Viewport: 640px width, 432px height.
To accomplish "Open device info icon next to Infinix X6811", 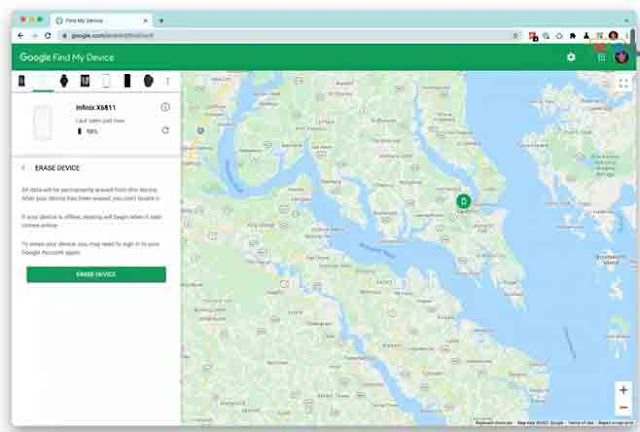I will 165,107.
